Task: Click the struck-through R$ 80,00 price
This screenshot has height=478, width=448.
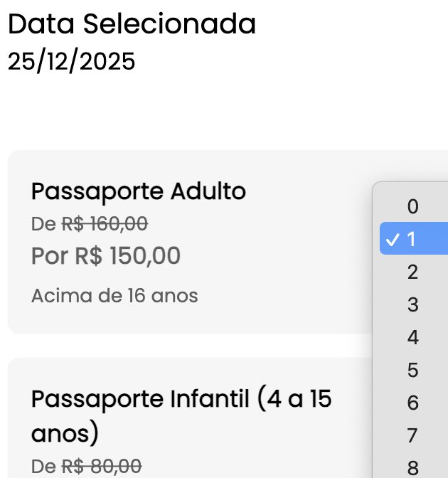Action: click(x=102, y=467)
